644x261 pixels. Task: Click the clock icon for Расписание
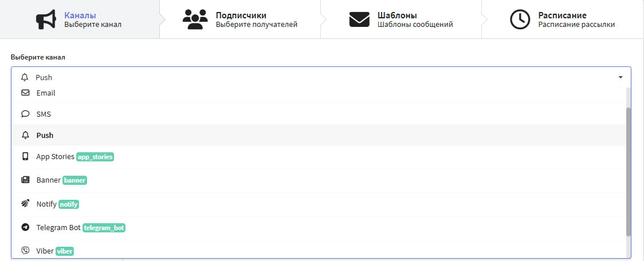tap(520, 19)
